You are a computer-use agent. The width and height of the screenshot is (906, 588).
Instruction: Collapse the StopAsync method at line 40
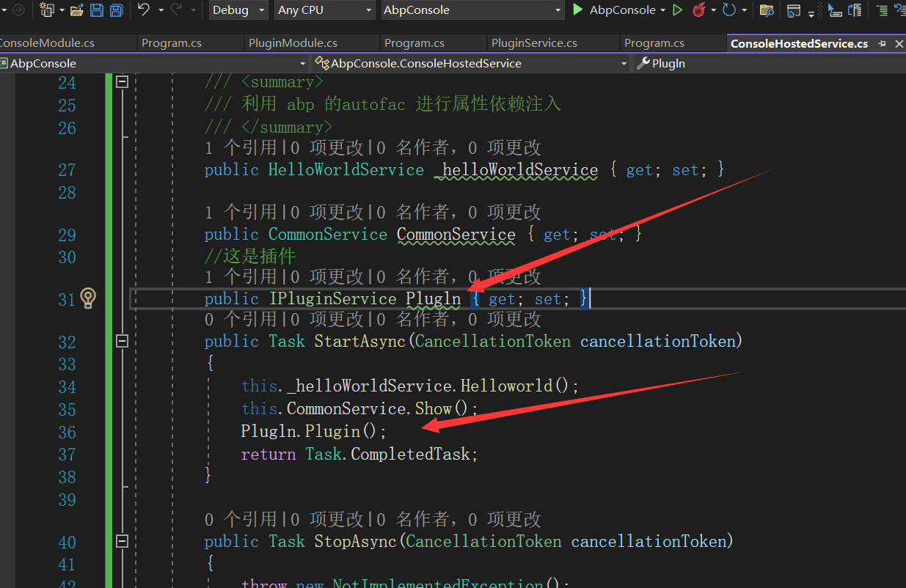122,541
